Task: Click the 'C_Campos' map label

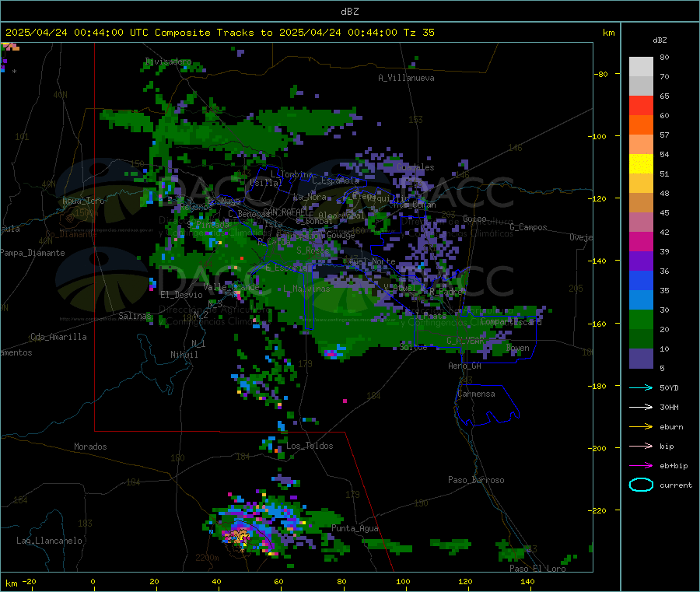Action: click(528, 227)
